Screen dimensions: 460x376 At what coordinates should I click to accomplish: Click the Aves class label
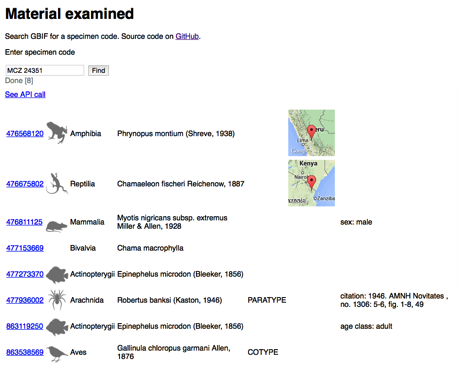click(x=78, y=352)
